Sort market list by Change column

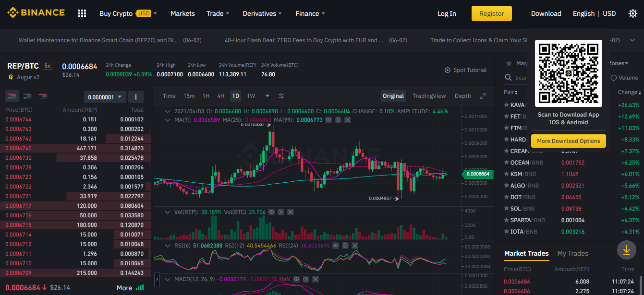coord(629,92)
